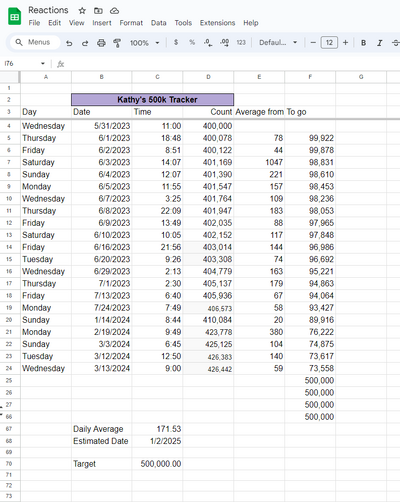Click the Menus search box
The height and width of the screenshot is (502, 400).
35,42
